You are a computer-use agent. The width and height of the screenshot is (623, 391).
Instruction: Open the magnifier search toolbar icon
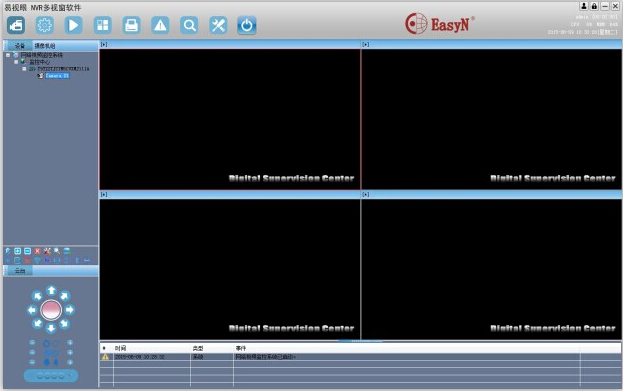click(x=189, y=25)
